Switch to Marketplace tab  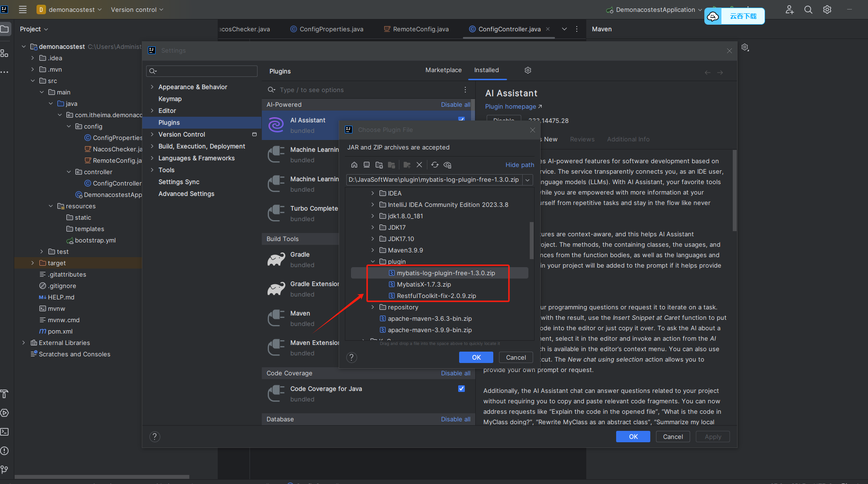[x=443, y=70]
